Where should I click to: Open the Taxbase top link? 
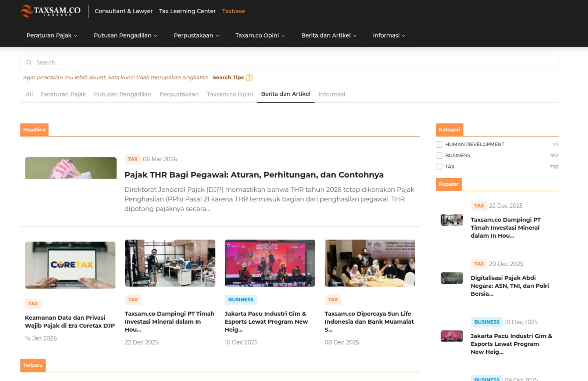pyautogui.click(x=233, y=11)
